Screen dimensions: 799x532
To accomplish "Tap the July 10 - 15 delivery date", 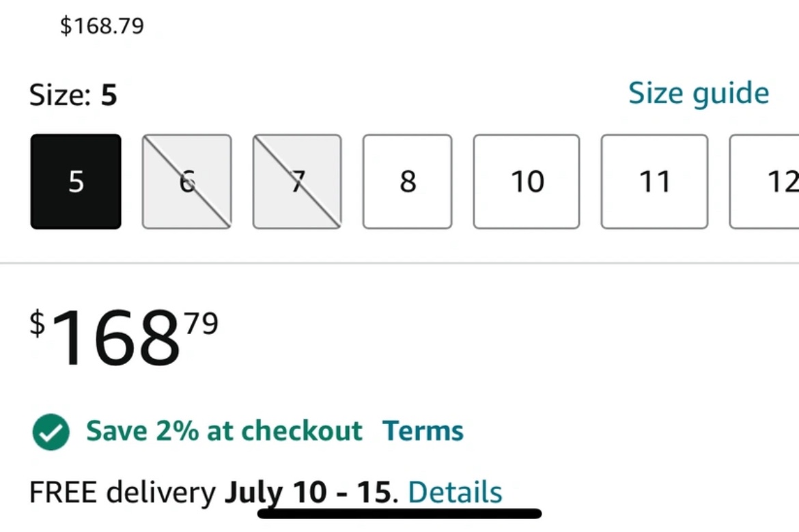I will (308, 492).
